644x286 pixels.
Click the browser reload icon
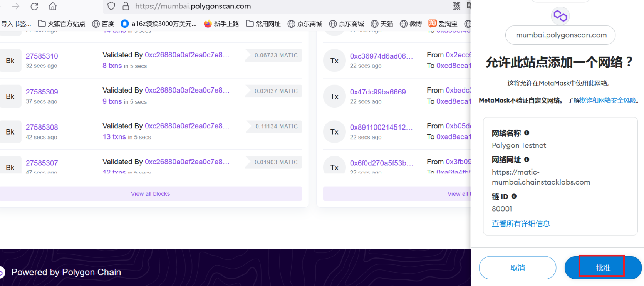pyautogui.click(x=34, y=7)
